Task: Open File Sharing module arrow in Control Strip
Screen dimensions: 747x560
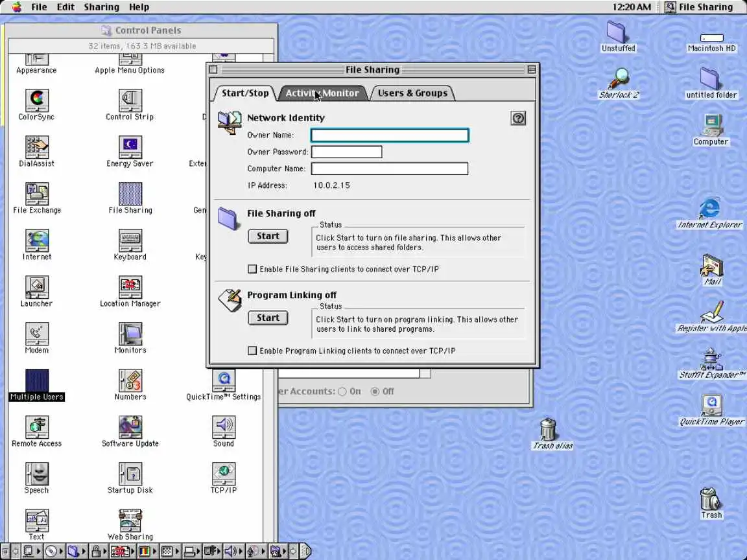Action: [x=84, y=552]
